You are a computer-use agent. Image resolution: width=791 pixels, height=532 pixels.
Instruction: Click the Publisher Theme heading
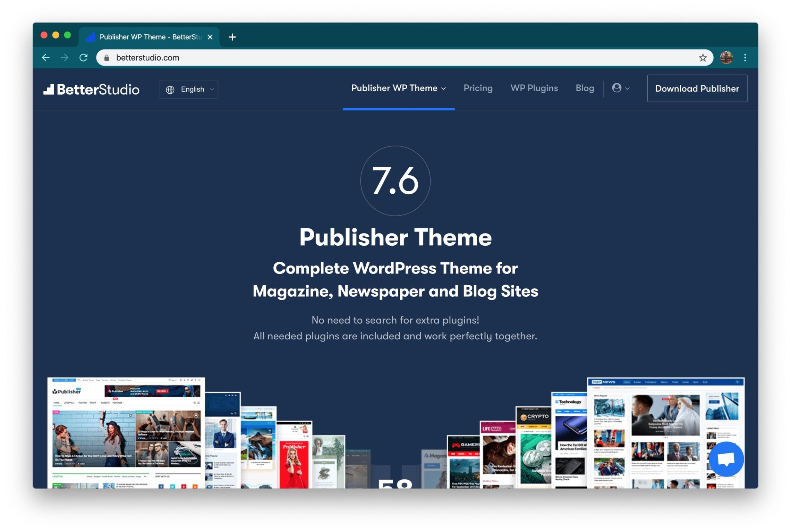[x=395, y=237]
